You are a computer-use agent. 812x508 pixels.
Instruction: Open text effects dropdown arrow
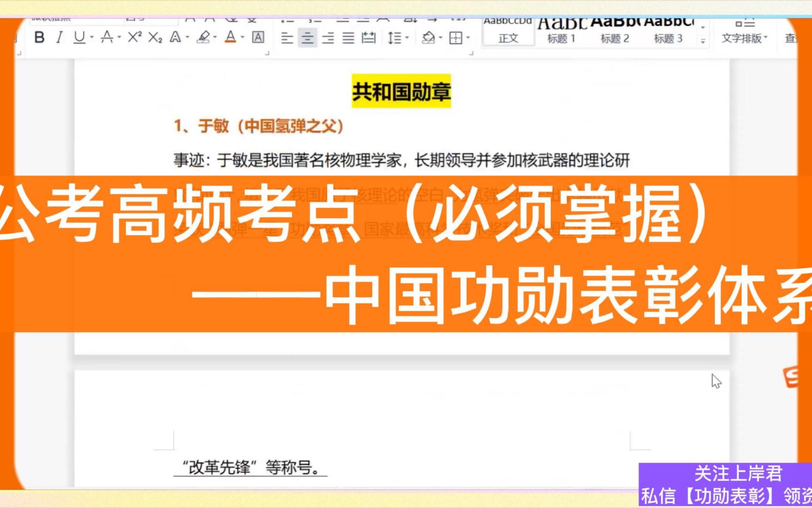(187, 37)
